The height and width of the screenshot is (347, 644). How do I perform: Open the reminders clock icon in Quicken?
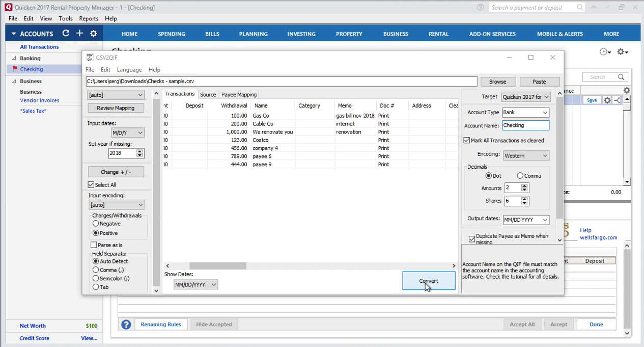604,52
